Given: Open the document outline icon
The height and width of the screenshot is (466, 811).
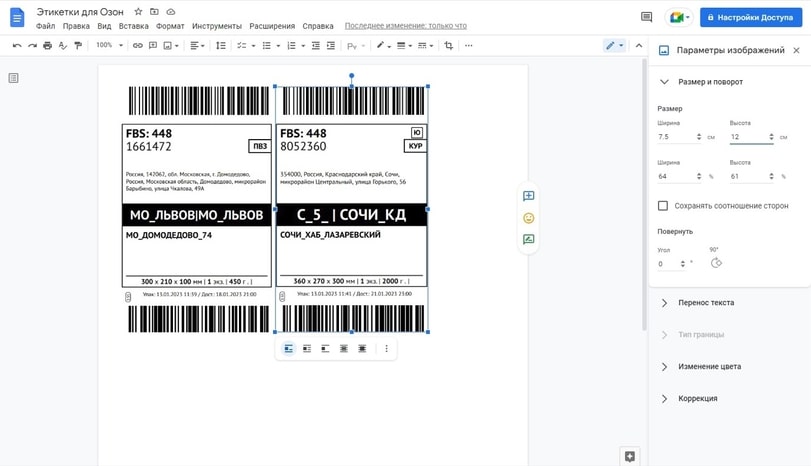Looking at the screenshot, I should click(x=14, y=78).
